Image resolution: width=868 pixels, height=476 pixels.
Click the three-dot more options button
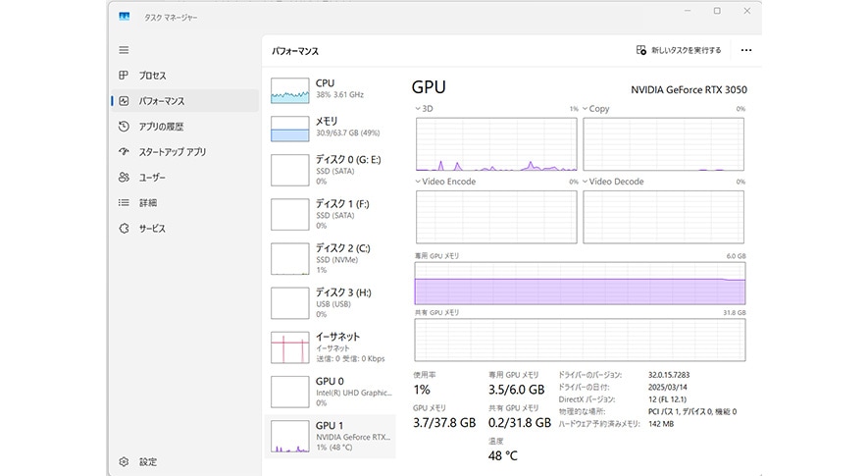coord(746,50)
